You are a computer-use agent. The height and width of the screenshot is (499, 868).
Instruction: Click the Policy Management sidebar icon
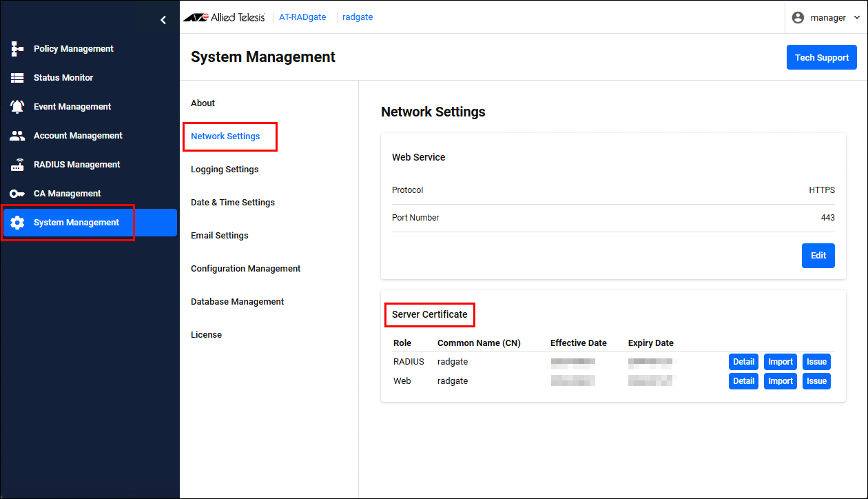pos(17,49)
